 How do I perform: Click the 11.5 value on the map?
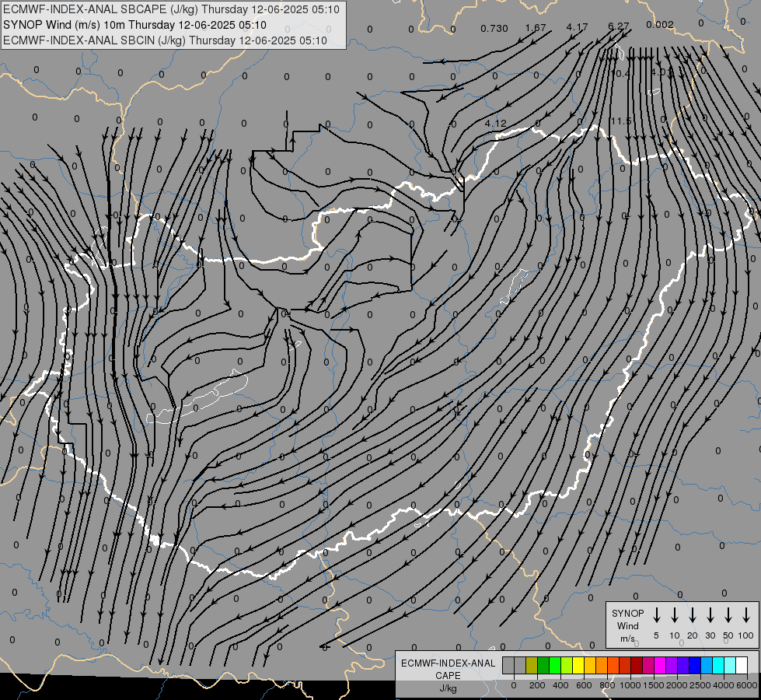pyautogui.click(x=621, y=121)
